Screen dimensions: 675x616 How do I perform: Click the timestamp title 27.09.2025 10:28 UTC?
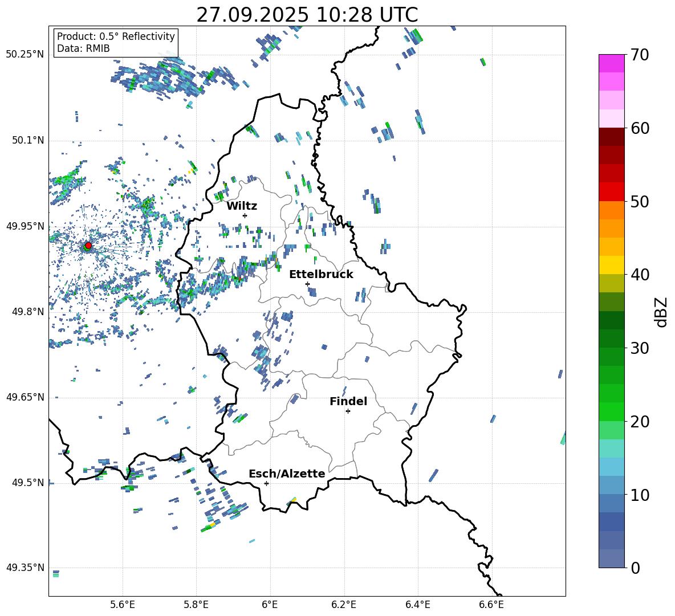point(307,15)
